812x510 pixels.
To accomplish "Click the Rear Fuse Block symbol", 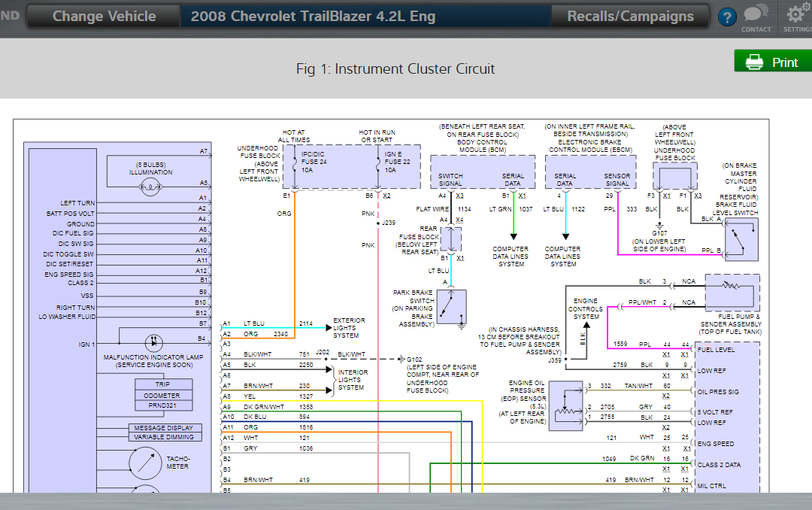I will pyautogui.click(x=450, y=239).
